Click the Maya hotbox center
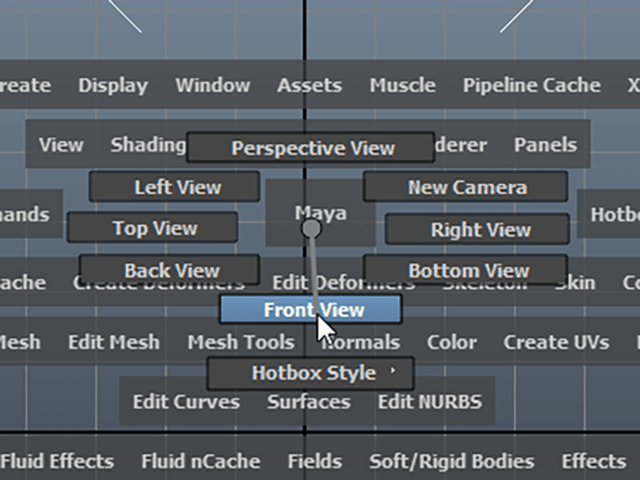Viewport: 640px width, 480px height. pos(320,212)
